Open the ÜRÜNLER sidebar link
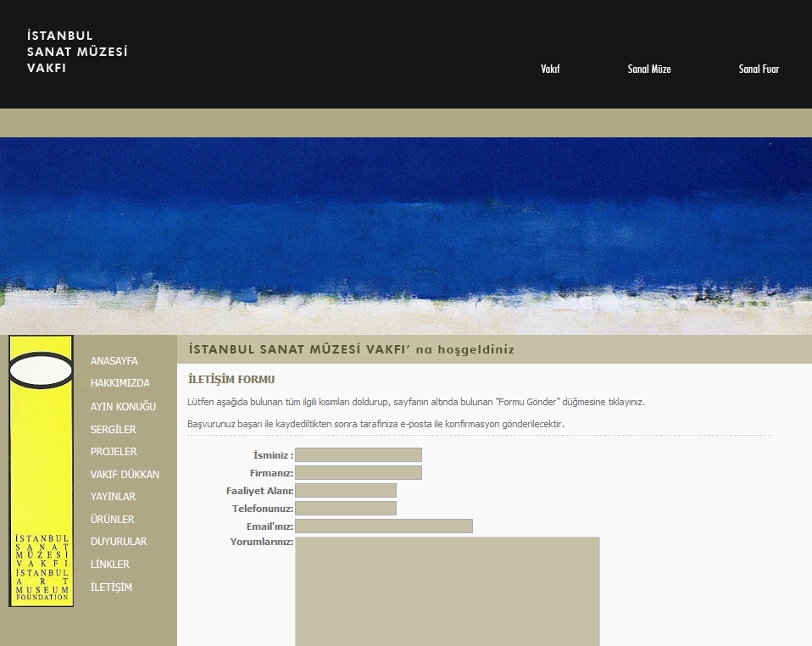812x646 pixels. point(112,519)
